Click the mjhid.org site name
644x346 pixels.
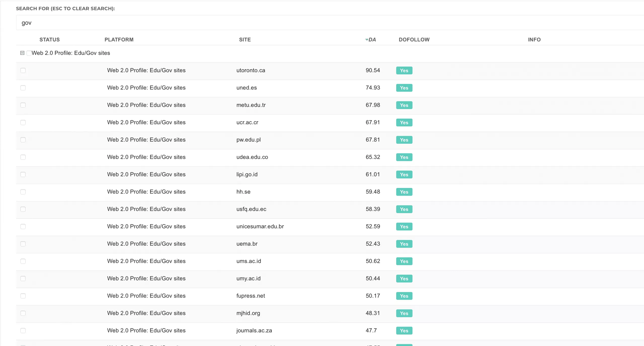(x=248, y=313)
